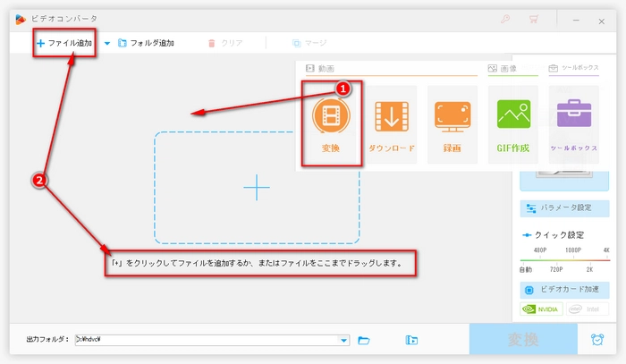626x364 pixels.
Task: Click ファイル追加 in the toolbar
Action: tap(65, 43)
